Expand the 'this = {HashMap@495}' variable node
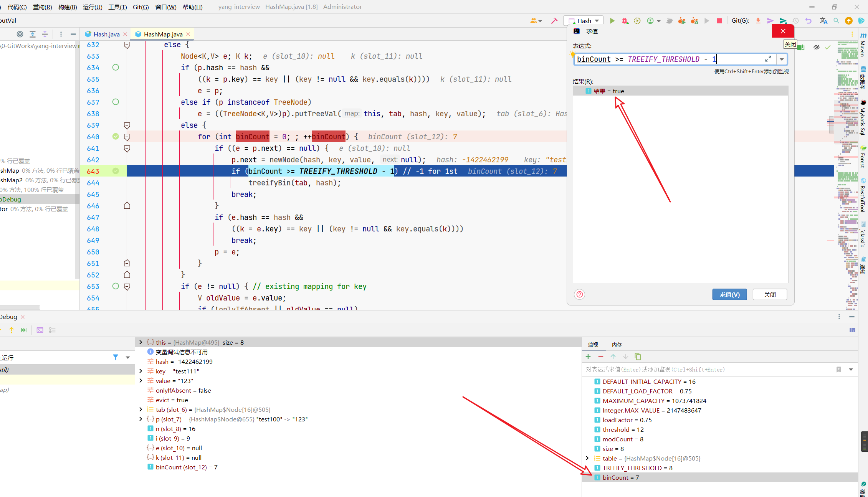This screenshot has height=497, width=868. tap(141, 342)
